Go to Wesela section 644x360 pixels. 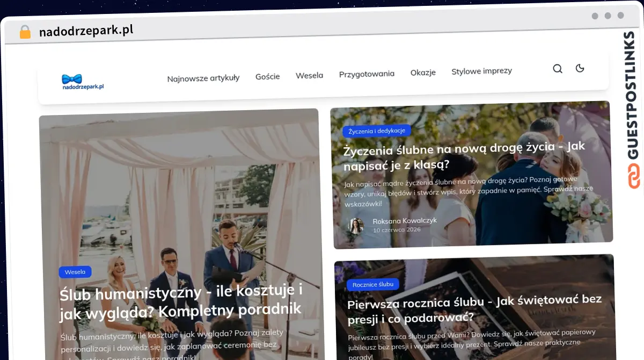309,75
